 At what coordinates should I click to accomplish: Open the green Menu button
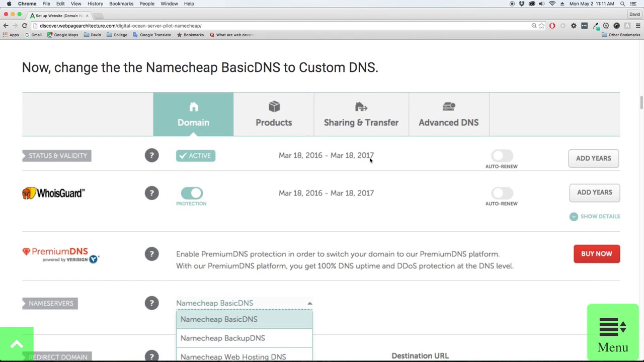pos(612,332)
